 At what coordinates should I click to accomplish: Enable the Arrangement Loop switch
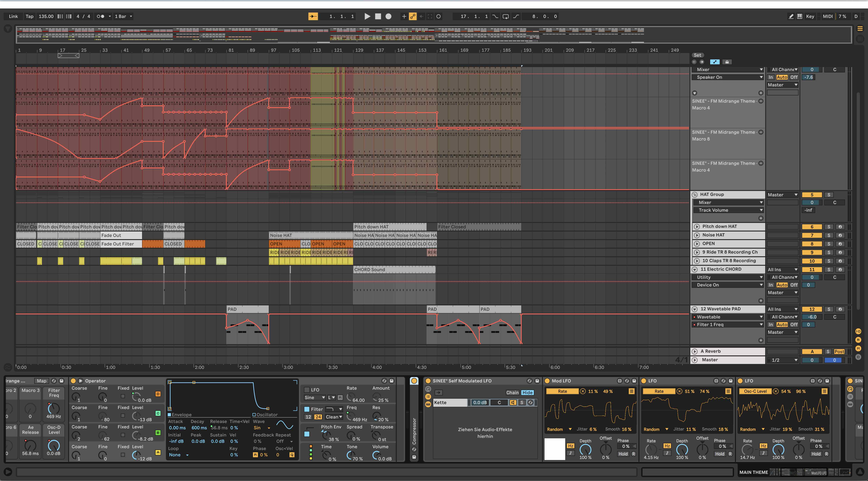[x=505, y=16]
